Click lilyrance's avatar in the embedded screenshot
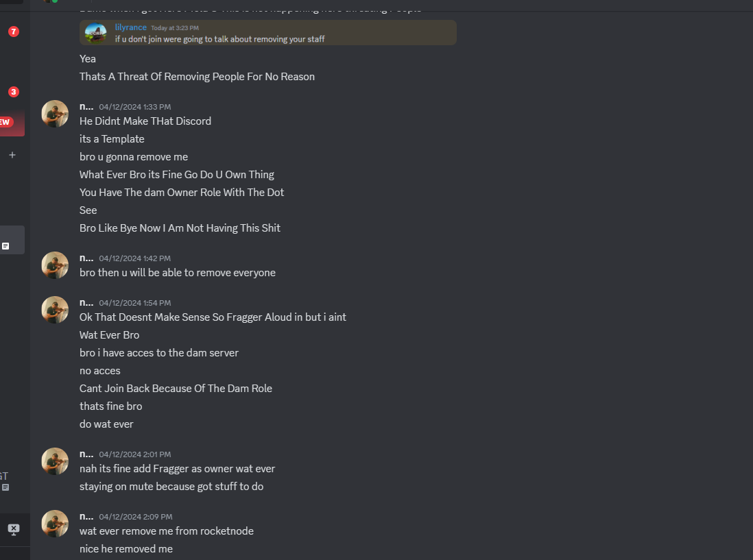The width and height of the screenshot is (753, 560). (95, 32)
